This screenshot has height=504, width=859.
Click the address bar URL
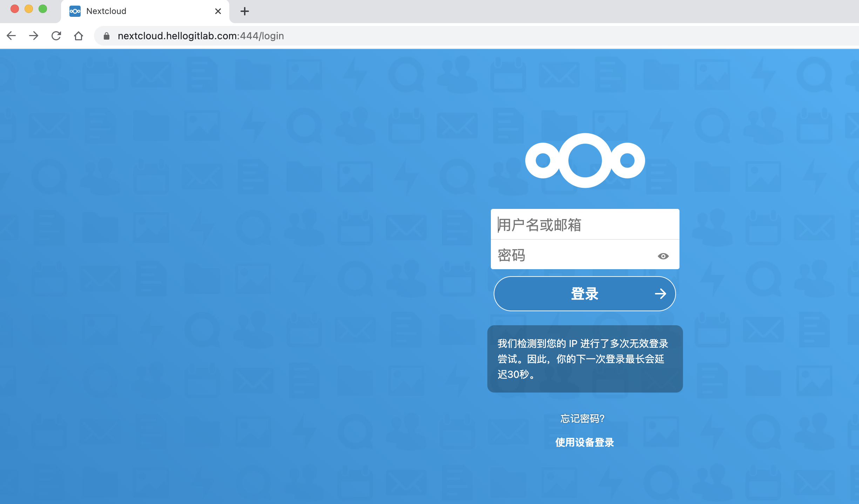[201, 36]
